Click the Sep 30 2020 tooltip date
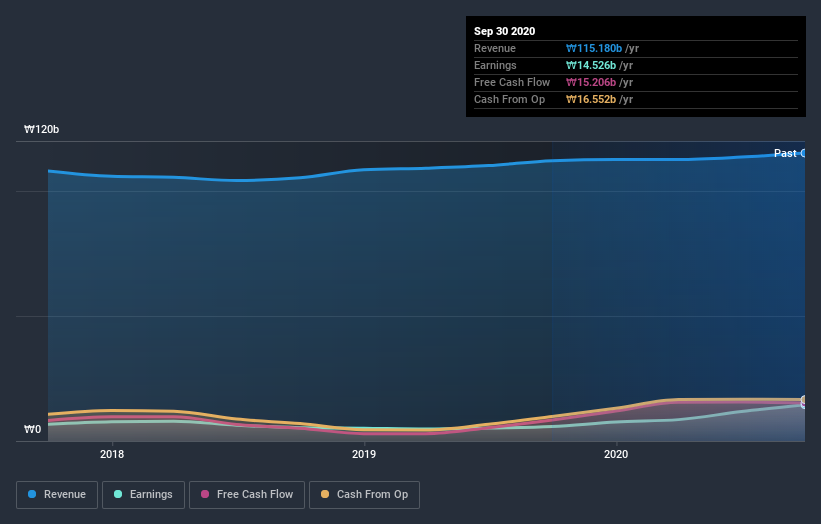The width and height of the screenshot is (821, 524). [x=504, y=31]
